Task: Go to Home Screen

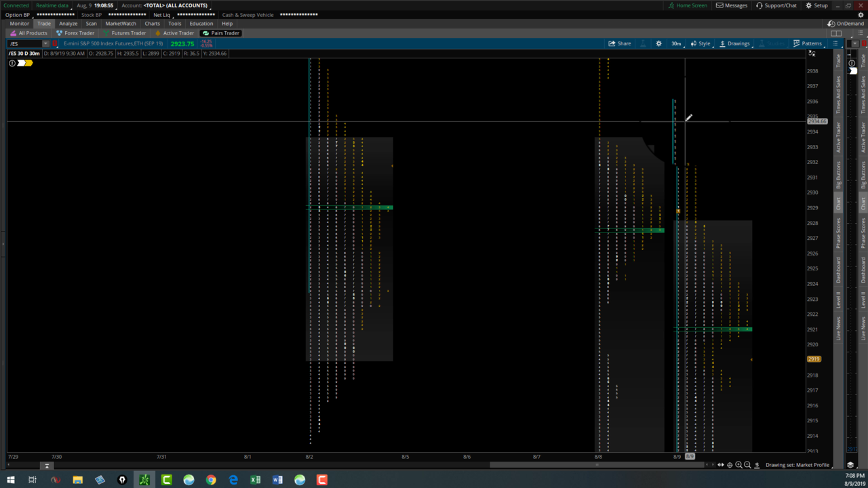Action: tap(687, 5)
